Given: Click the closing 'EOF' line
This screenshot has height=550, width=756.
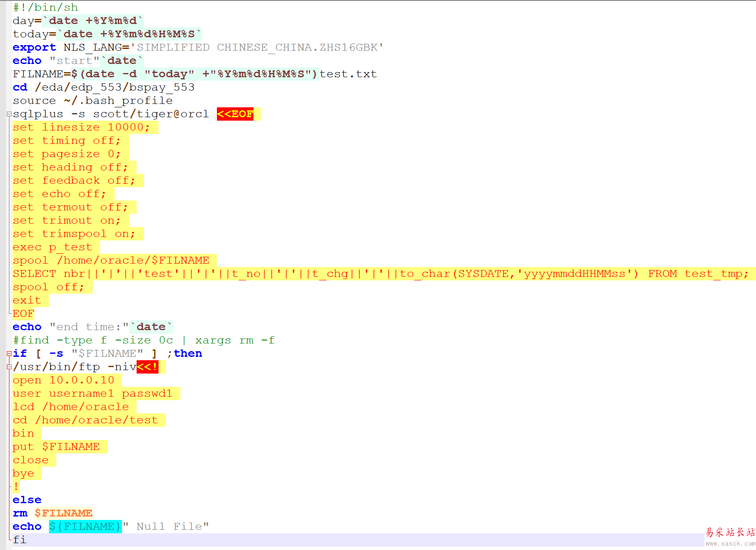Looking at the screenshot, I should pyautogui.click(x=23, y=313).
